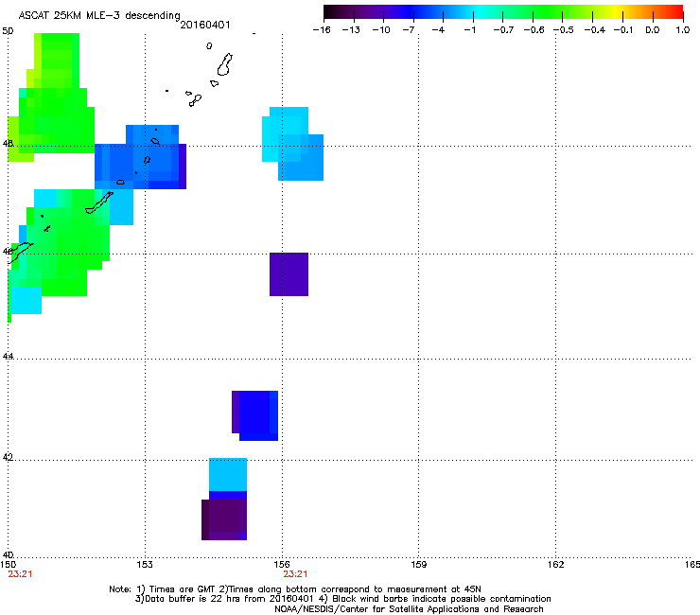Click the color bar label '-0.7'
The image size is (700, 615).
(503, 30)
